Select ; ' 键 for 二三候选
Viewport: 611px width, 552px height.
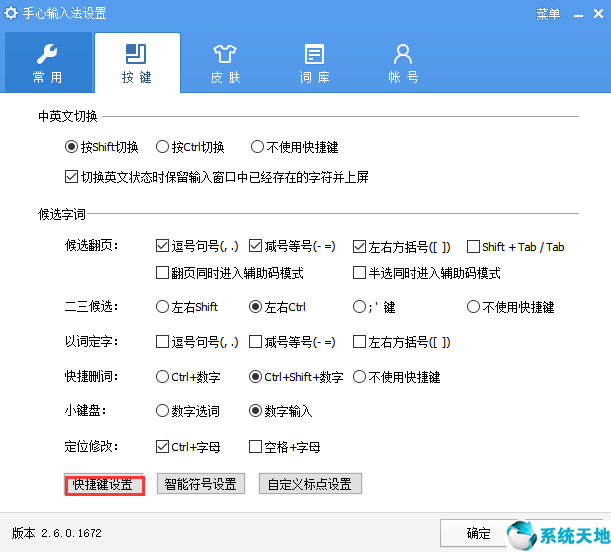[374, 307]
